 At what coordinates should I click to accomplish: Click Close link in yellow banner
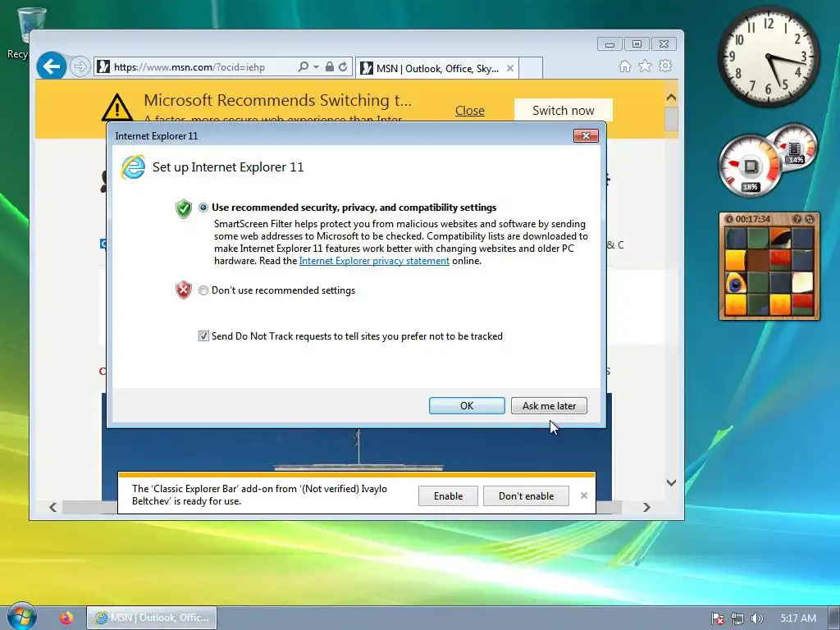[470, 111]
